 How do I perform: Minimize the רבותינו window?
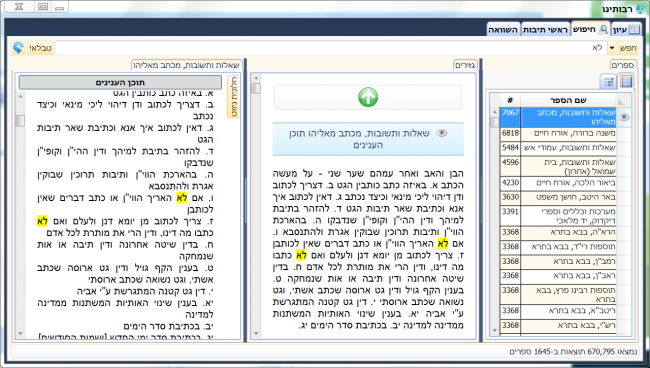tap(60, 7)
